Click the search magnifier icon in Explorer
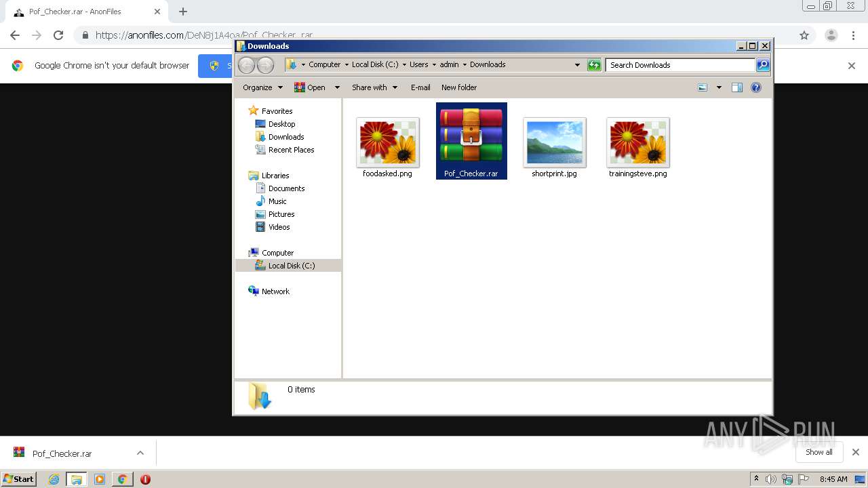Image resolution: width=868 pixels, height=488 pixels. [763, 65]
